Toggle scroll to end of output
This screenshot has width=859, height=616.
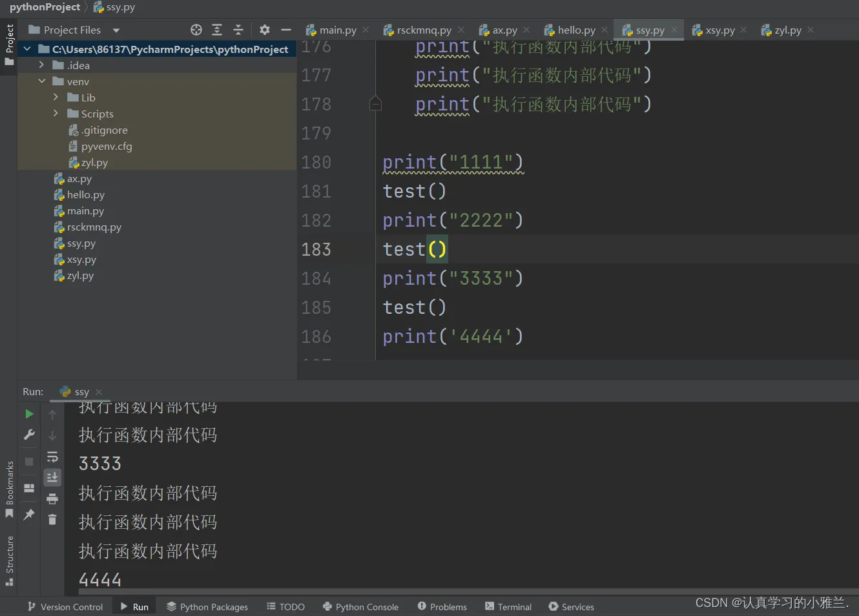tap(52, 477)
